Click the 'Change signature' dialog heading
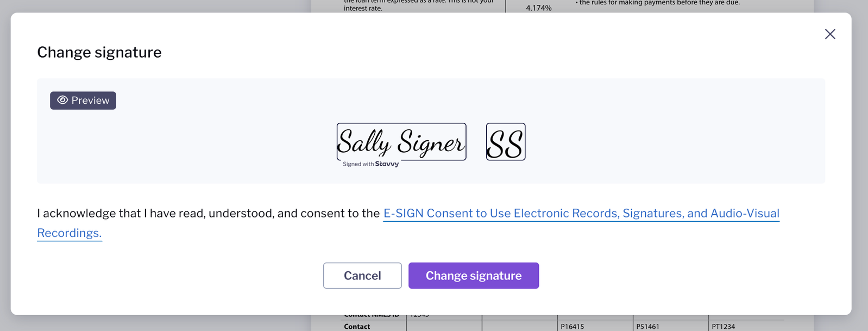 click(99, 52)
